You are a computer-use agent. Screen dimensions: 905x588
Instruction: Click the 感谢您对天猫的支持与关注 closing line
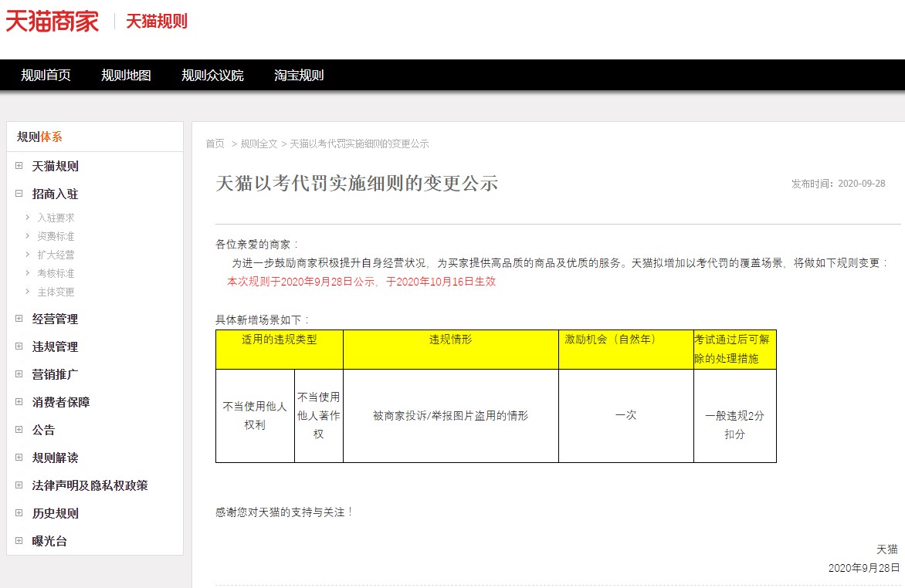click(285, 512)
